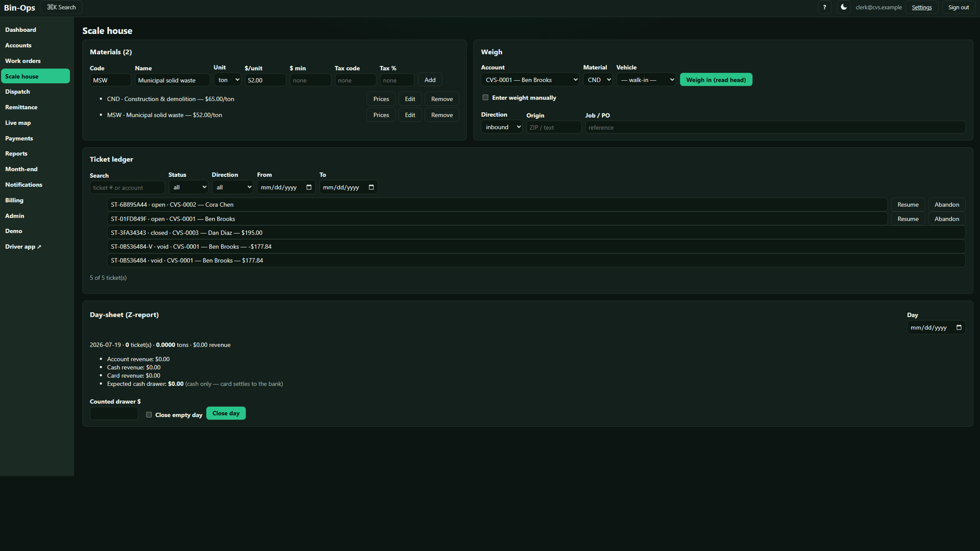Viewport: 980px width, 551px height.
Task: Open Live map in sidebar
Action: point(36,123)
